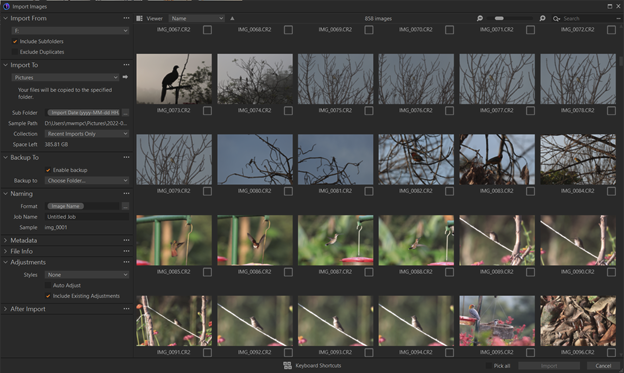Open the Pictures destination dropdown
Image resolution: width=624 pixels, height=373 pixels.
click(x=65, y=77)
